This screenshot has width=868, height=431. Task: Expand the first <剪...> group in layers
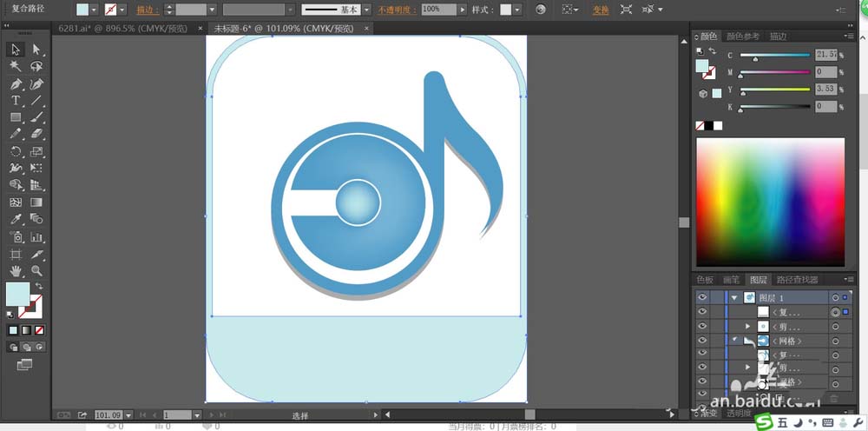tap(748, 327)
